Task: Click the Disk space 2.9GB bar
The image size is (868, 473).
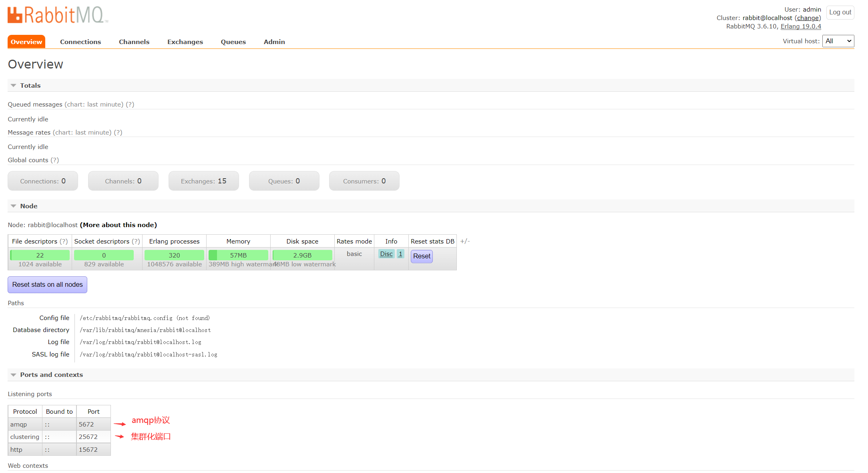Action: [302, 255]
